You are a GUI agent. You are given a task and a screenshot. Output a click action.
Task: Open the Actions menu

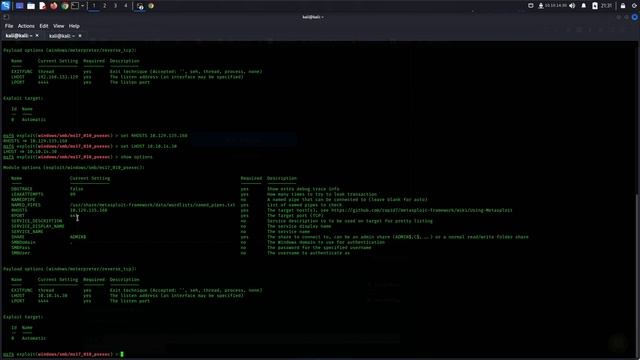click(26, 26)
